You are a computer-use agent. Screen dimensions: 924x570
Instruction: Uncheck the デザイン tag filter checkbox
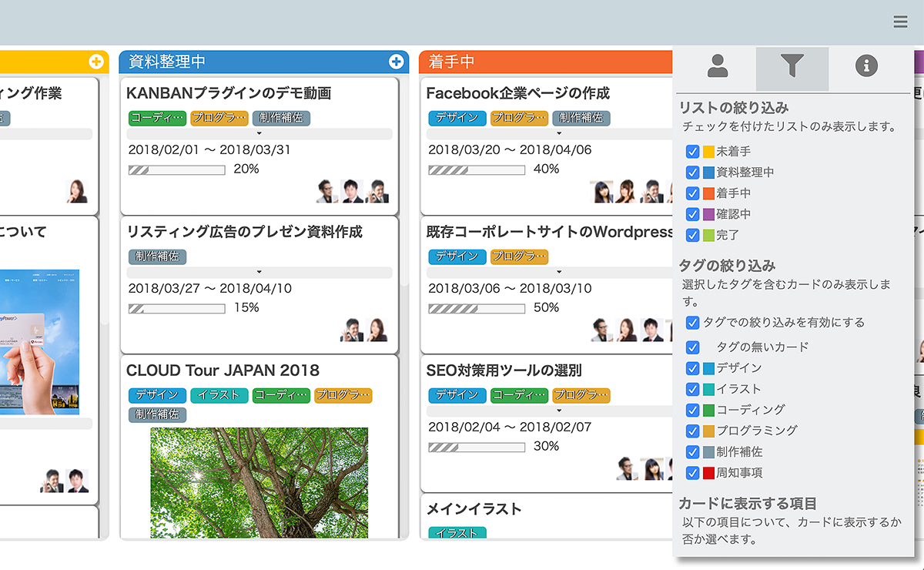[692, 368]
